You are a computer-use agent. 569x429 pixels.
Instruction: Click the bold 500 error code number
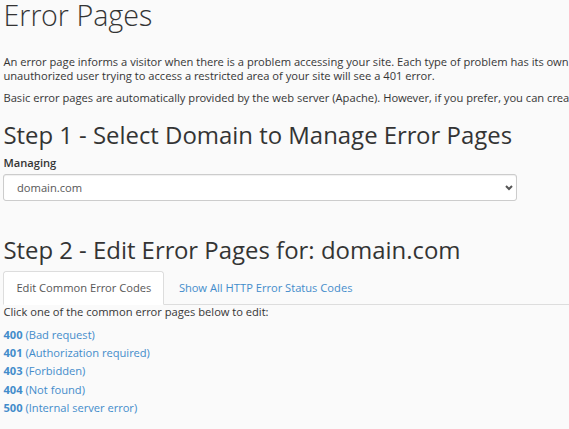13,408
